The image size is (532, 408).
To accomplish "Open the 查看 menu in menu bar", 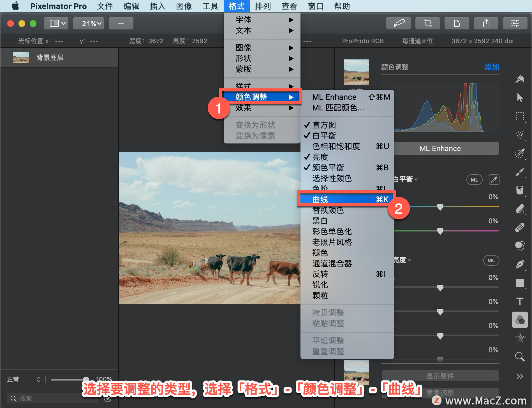I will tap(289, 6).
